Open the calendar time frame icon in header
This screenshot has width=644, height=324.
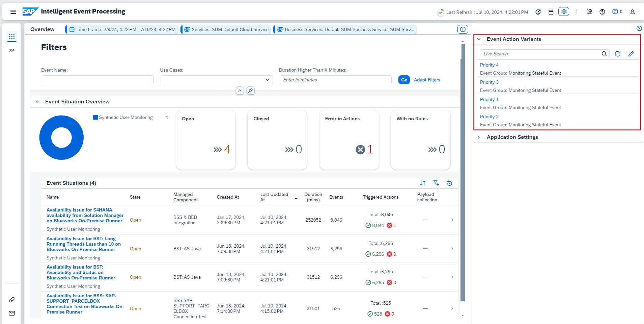tap(551, 12)
